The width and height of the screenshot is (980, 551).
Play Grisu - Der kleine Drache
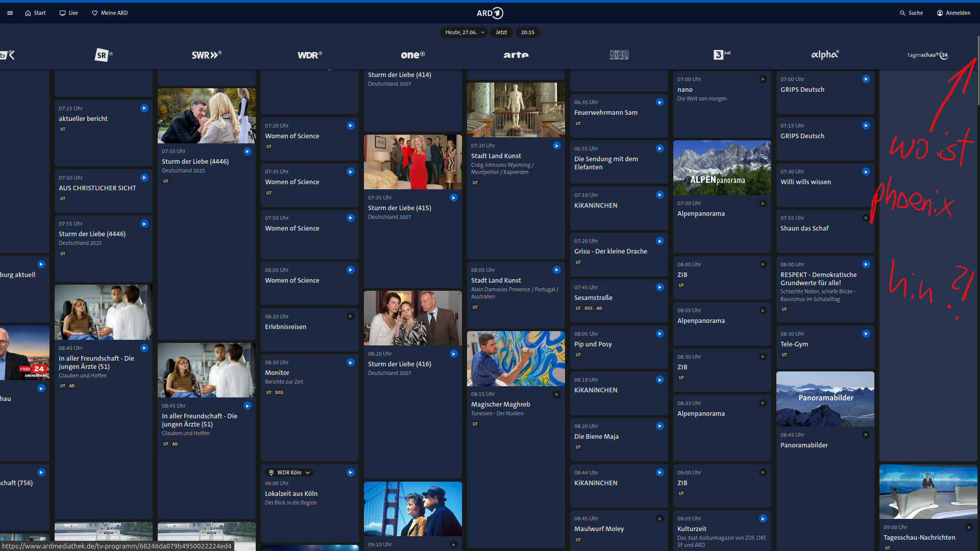click(660, 241)
